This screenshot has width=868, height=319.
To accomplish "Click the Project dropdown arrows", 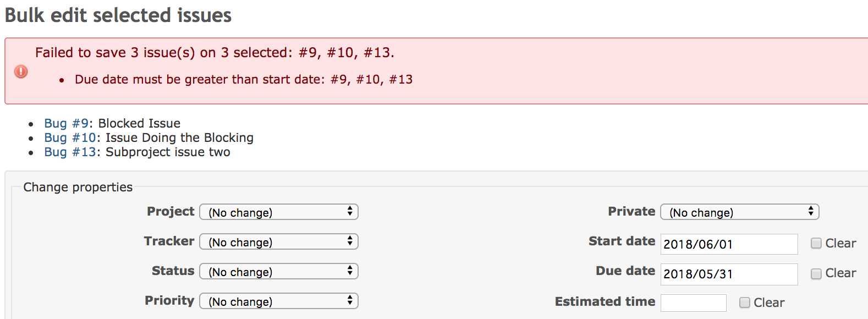I will (x=350, y=212).
